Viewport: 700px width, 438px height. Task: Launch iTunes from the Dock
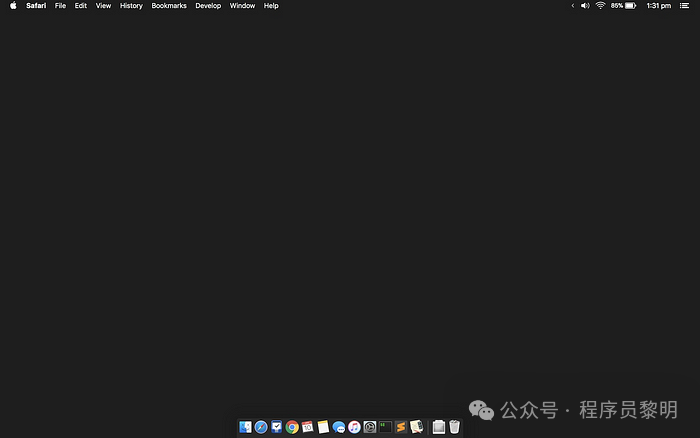(x=354, y=427)
